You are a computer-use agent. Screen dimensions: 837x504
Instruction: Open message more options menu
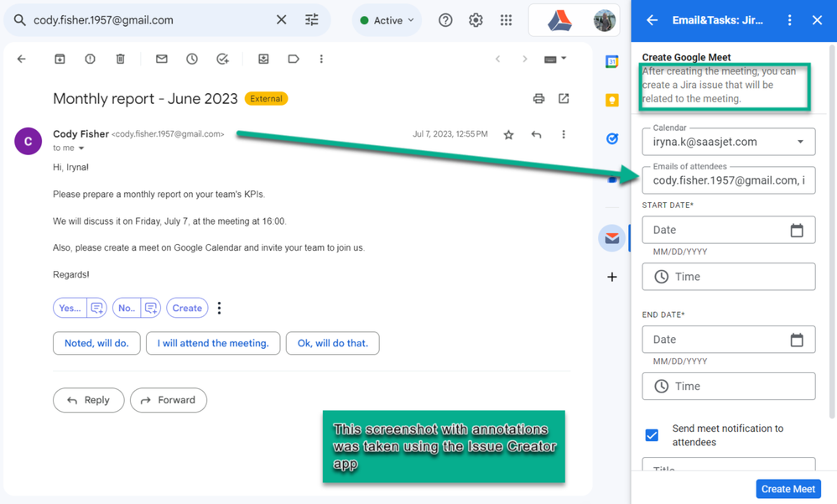[564, 134]
